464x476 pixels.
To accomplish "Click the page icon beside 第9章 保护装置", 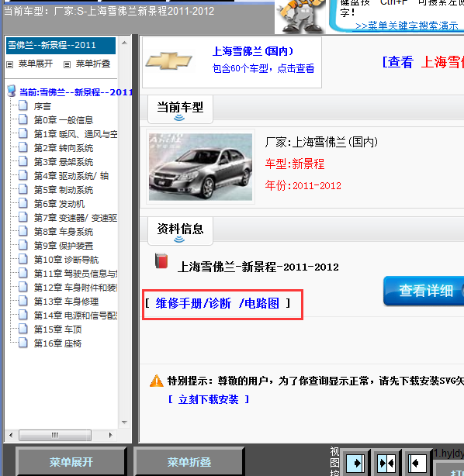I will (23, 245).
